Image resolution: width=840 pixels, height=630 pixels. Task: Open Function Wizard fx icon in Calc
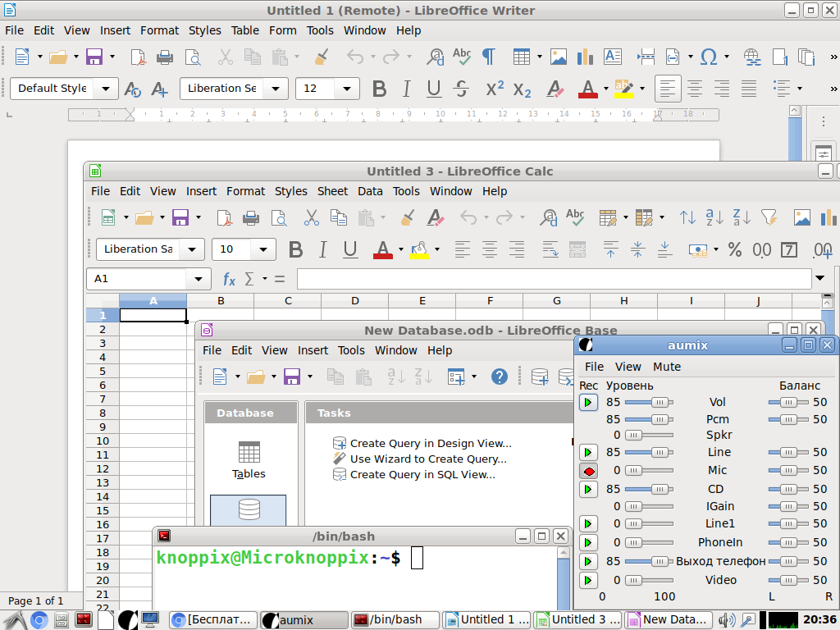[x=229, y=279]
